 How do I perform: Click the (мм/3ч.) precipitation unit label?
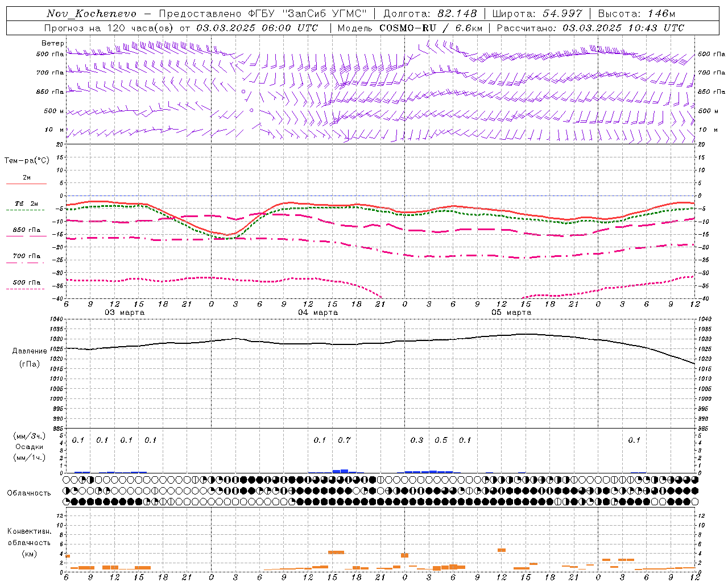pos(30,436)
